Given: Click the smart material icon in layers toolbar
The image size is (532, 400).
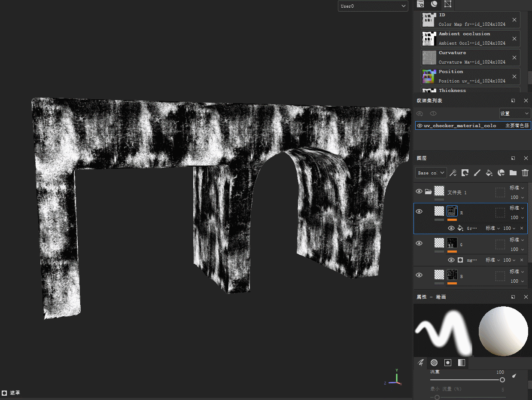Looking at the screenshot, I should (501, 173).
